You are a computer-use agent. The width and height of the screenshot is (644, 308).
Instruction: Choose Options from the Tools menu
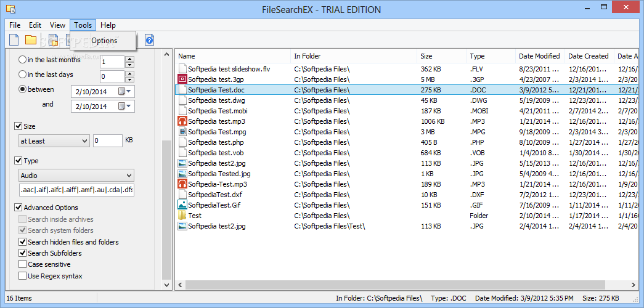(103, 41)
